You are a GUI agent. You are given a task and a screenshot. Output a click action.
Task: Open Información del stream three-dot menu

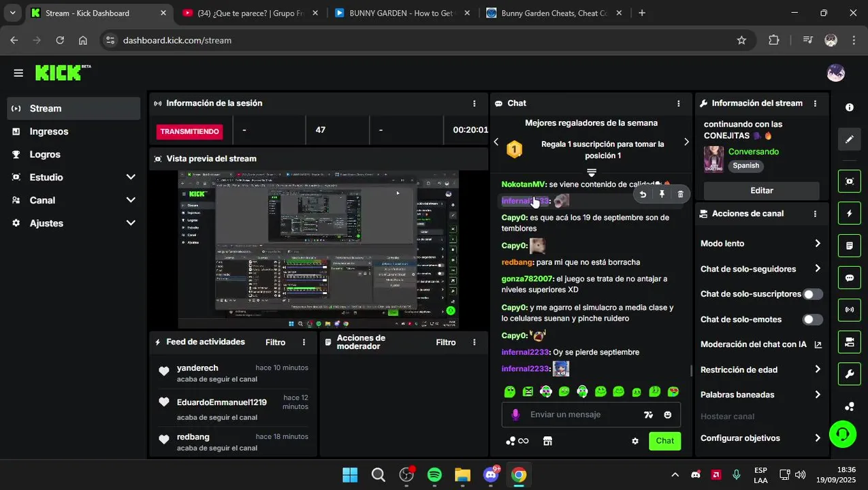click(815, 103)
